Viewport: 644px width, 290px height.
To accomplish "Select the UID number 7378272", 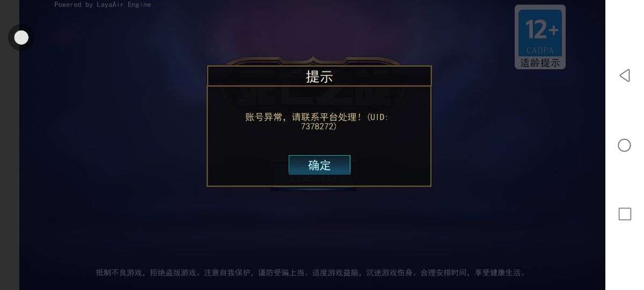I will click(x=317, y=127).
